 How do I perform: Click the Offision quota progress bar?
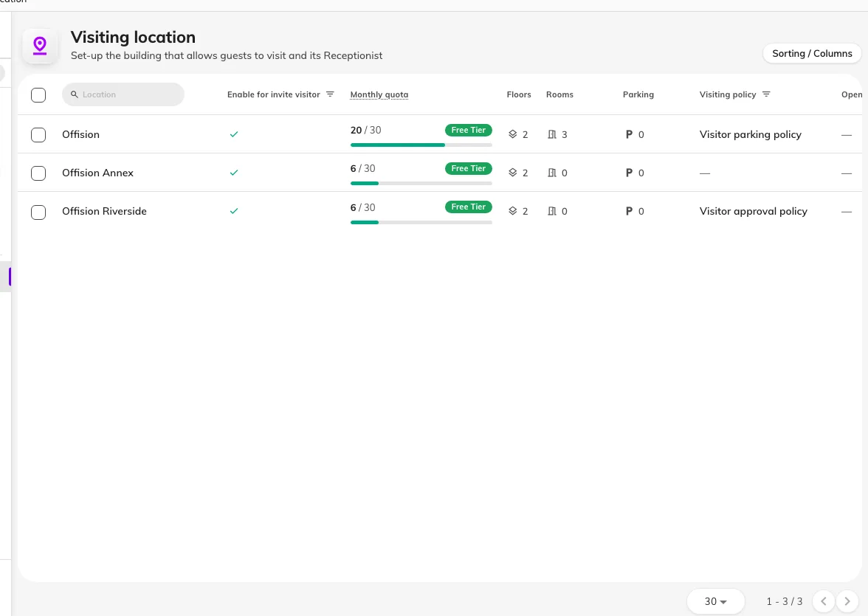(421, 145)
